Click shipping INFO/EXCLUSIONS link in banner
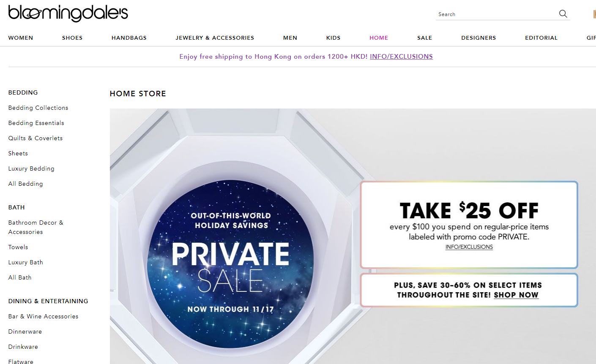The height and width of the screenshot is (364, 596). [401, 57]
